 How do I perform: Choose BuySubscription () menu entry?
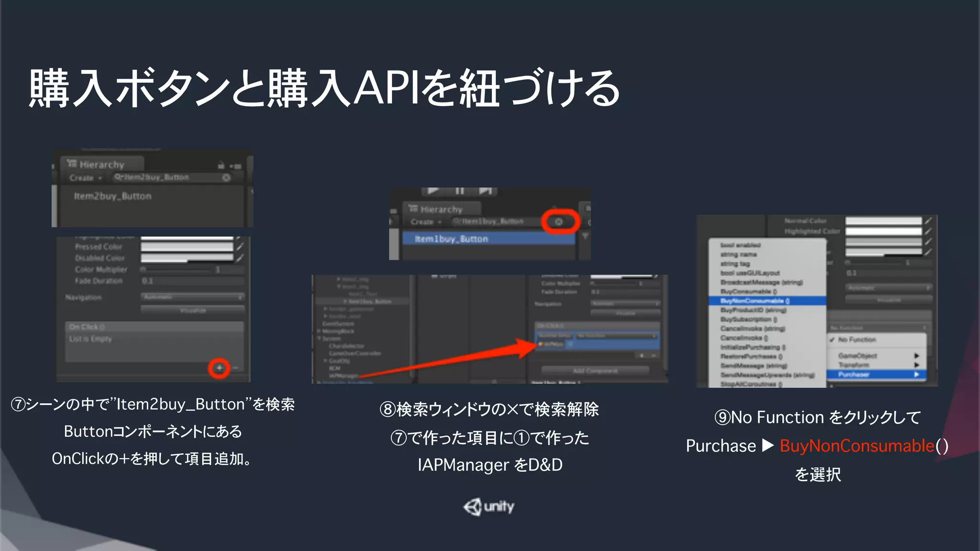(767, 319)
